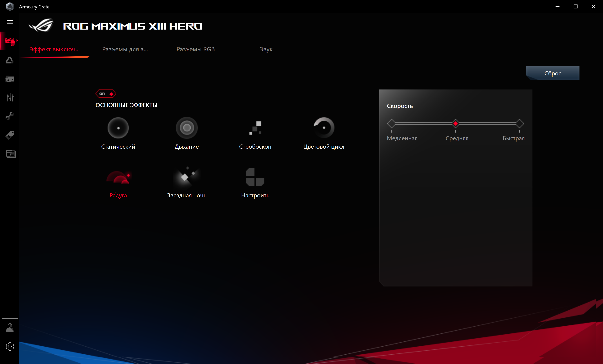Select the Breathing (Дыхание) effect icon
Viewport: 603px width, 364px height.
coord(186,128)
